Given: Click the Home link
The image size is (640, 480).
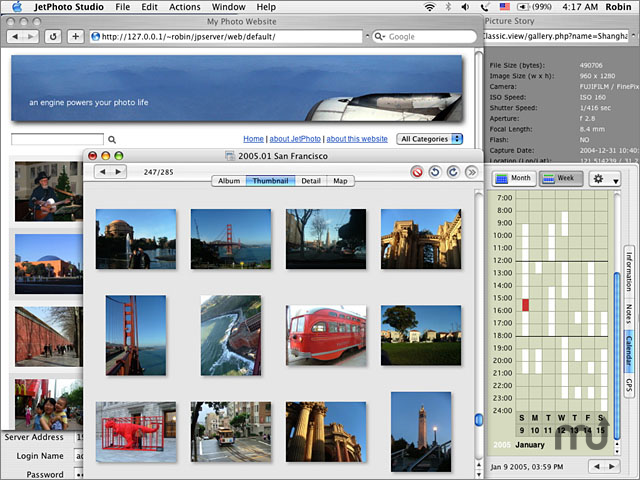Looking at the screenshot, I should pos(253,139).
